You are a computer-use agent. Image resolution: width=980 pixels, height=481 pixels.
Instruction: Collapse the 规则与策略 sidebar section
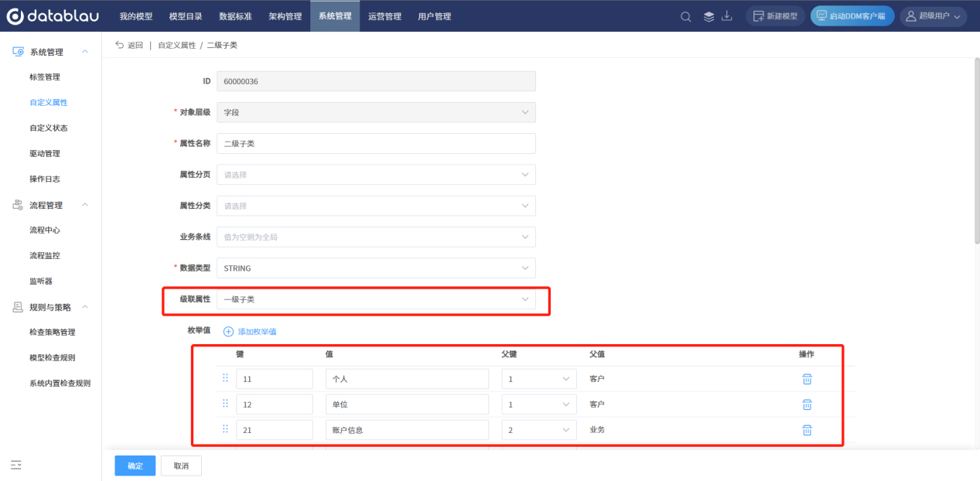(85, 307)
